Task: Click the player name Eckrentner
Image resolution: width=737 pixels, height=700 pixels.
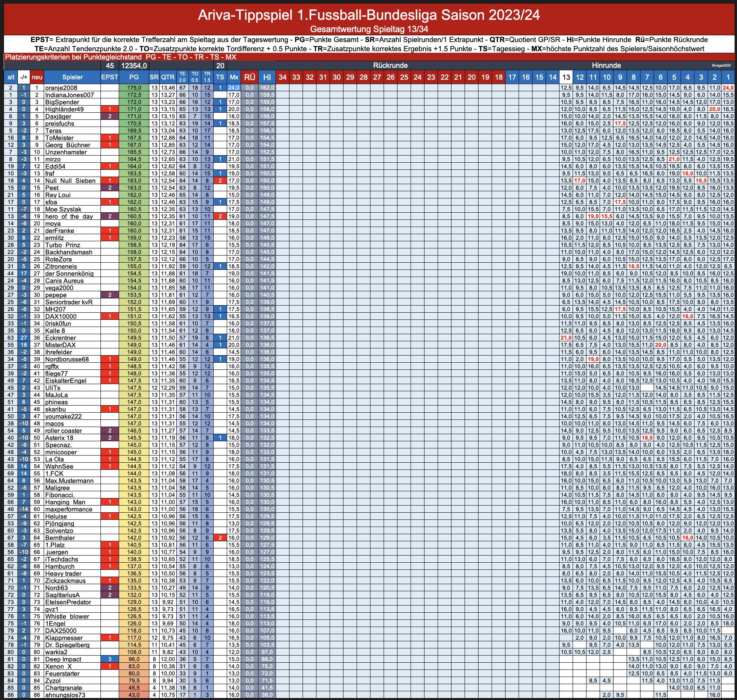Action: coord(60,338)
